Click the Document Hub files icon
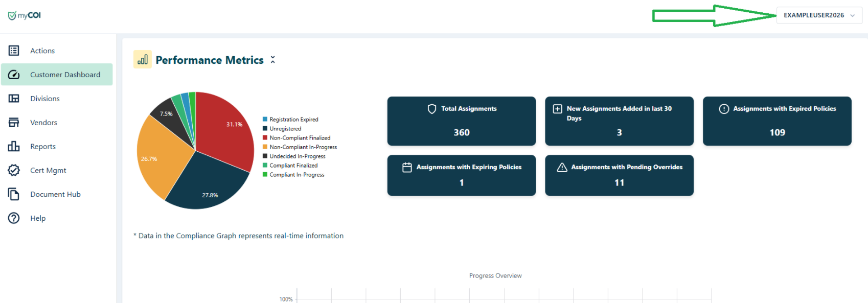This screenshot has width=868, height=303. pyautogui.click(x=14, y=194)
